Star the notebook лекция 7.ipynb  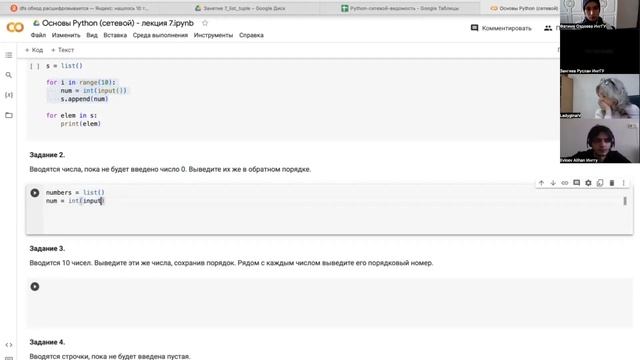click(205, 23)
